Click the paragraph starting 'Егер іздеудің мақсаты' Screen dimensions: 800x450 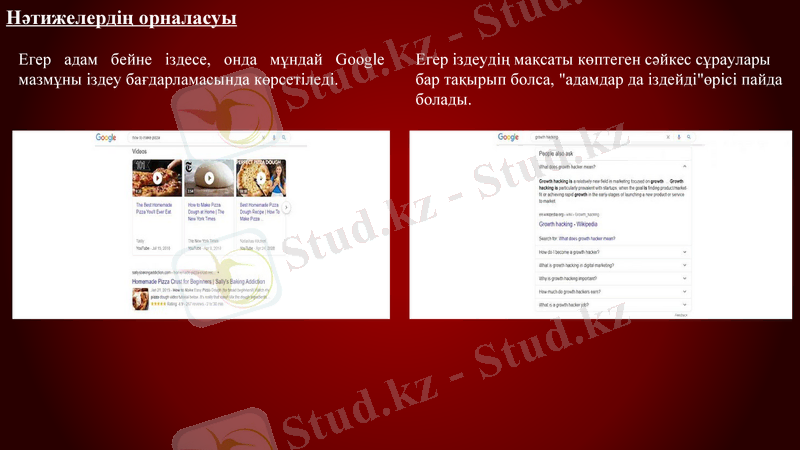598,80
